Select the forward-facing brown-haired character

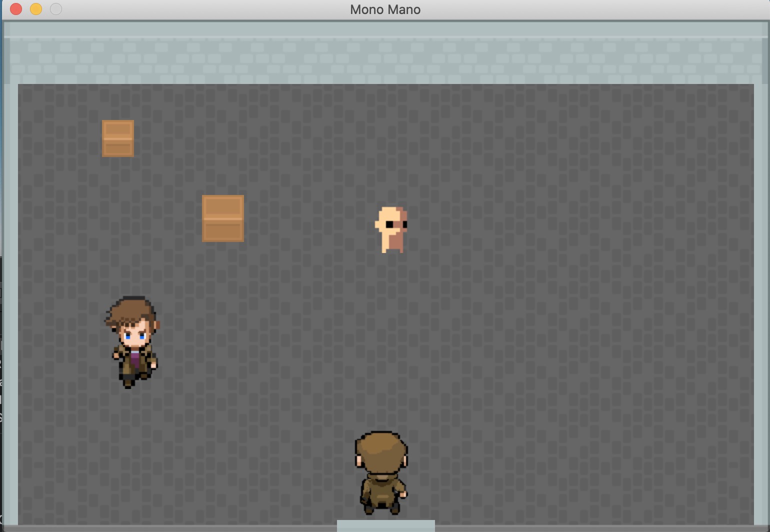[x=132, y=341]
